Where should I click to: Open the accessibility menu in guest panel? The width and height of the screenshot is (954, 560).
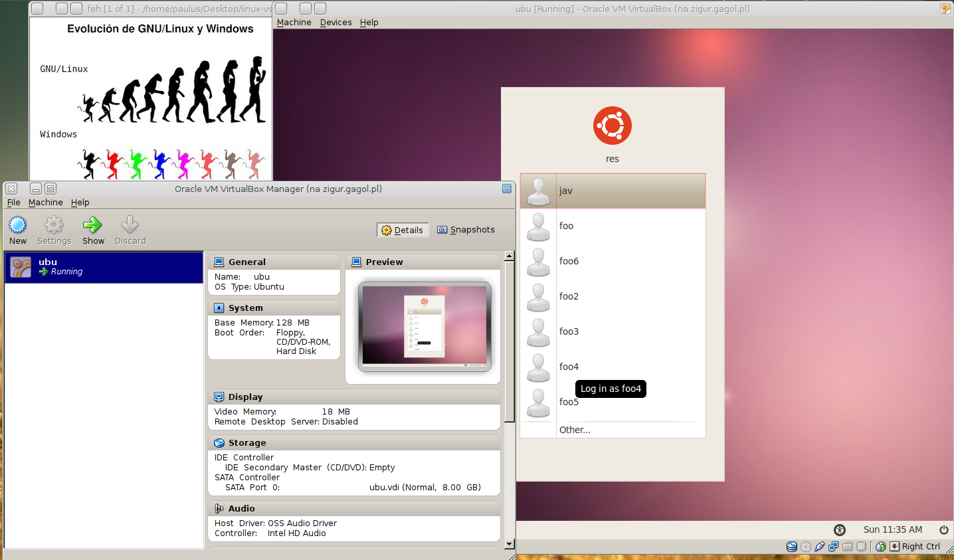pos(840,529)
